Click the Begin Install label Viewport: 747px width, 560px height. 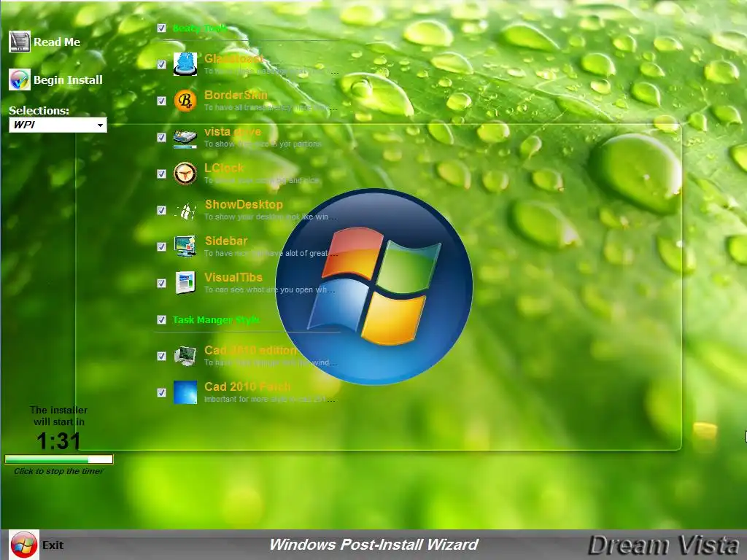coord(68,80)
